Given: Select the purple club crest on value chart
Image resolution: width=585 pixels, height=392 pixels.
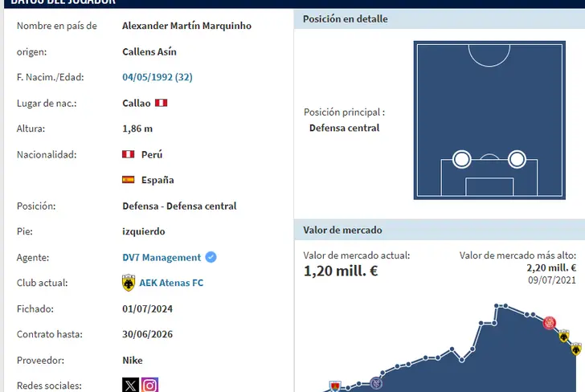Looking at the screenshot, I should (376, 382).
